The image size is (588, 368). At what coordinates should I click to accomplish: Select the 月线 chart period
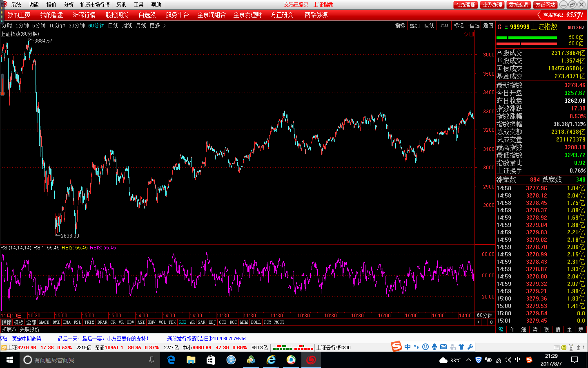tap(141, 25)
